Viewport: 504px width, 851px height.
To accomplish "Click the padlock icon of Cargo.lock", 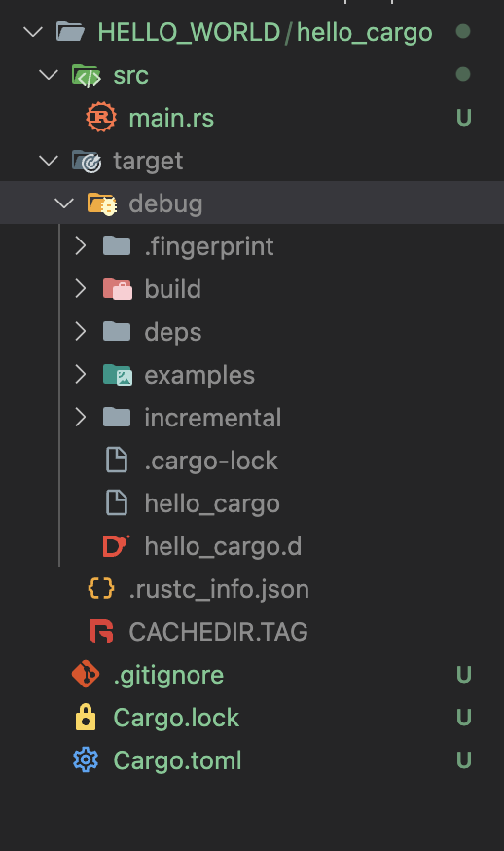I will (x=86, y=717).
